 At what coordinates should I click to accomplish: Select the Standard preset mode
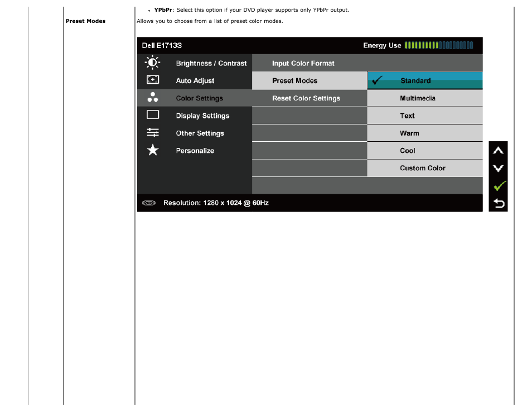click(424, 80)
